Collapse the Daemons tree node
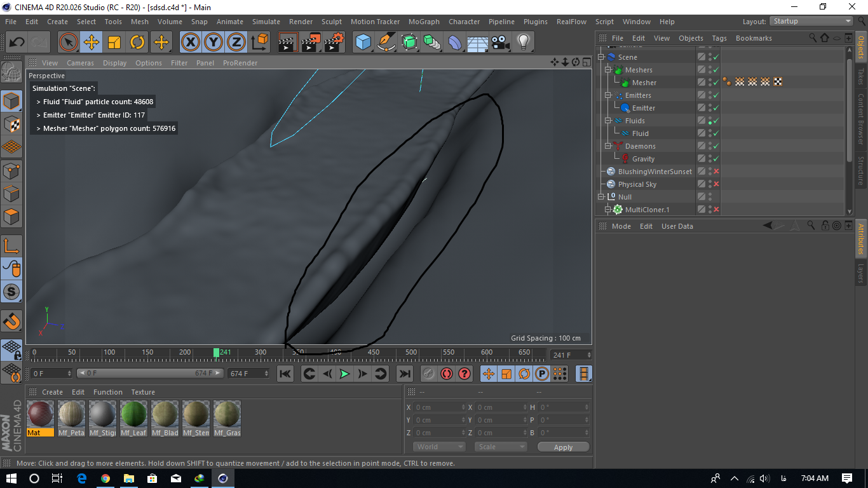868x488 pixels. (608, 146)
